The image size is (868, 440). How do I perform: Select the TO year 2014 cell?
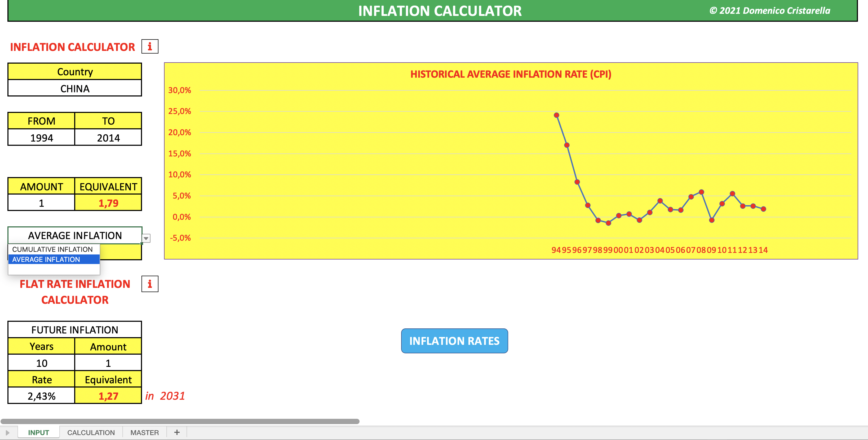pyautogui.click(x=108, y=138)
